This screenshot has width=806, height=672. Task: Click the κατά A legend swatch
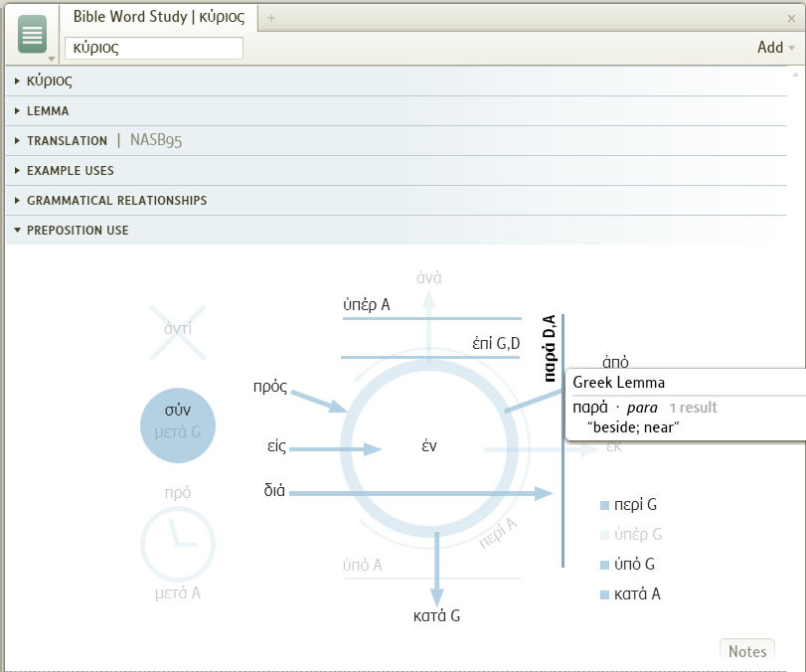click(604, 594)
